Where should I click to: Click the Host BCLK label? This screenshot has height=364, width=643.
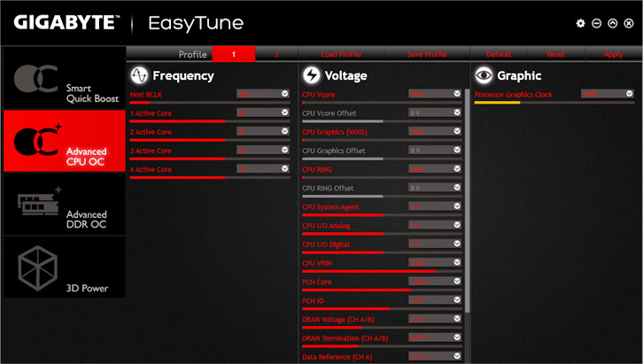[x=146, y=95]
